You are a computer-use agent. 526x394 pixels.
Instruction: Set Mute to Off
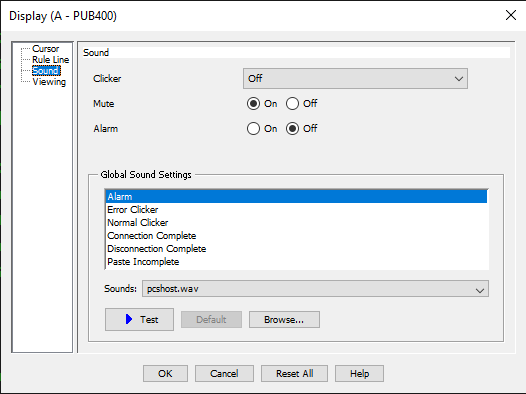point(292,104)
